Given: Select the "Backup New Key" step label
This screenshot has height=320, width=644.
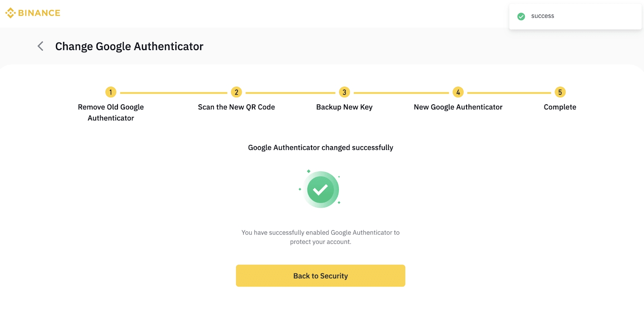Looking at the screenshot, I should click(x=344, y=107).
